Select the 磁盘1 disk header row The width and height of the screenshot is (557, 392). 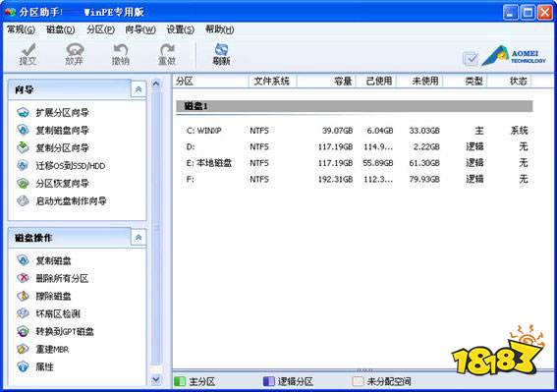click(x=355, y=106)
